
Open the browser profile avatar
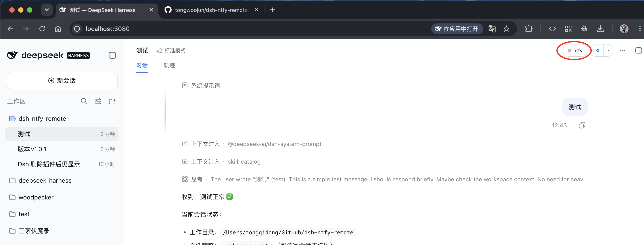pyautogui.click(x=624, y=29)
